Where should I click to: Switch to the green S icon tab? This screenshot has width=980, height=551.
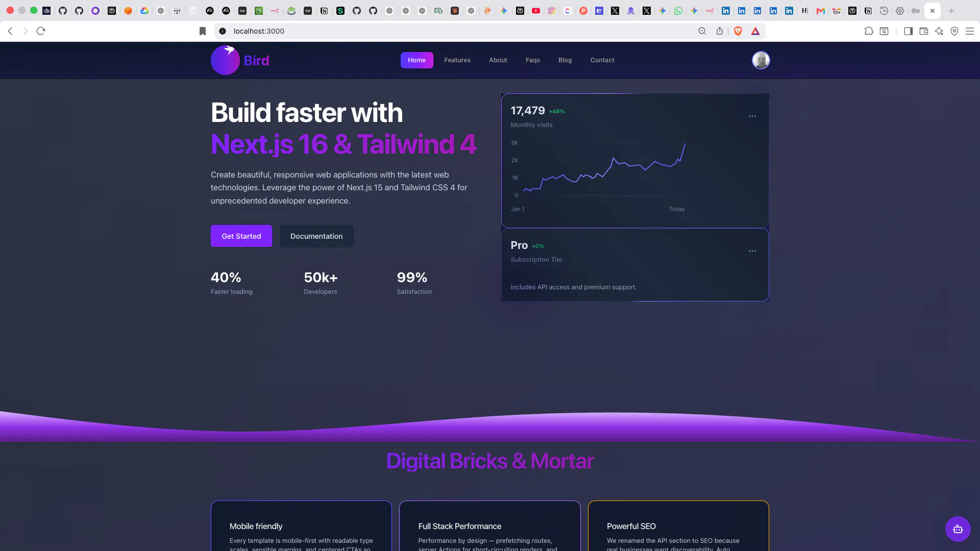pyautogui.click(x=340, y=11)
